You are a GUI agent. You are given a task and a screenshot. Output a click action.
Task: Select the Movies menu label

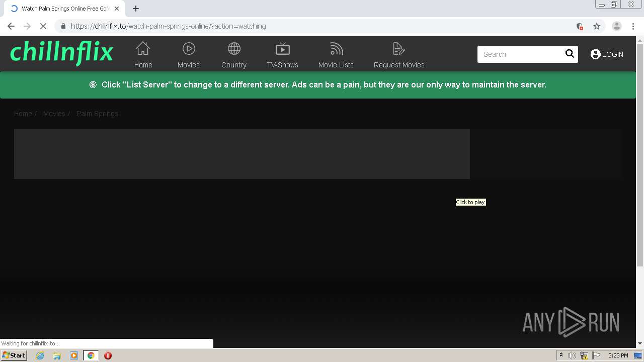[x=189, y=65]
